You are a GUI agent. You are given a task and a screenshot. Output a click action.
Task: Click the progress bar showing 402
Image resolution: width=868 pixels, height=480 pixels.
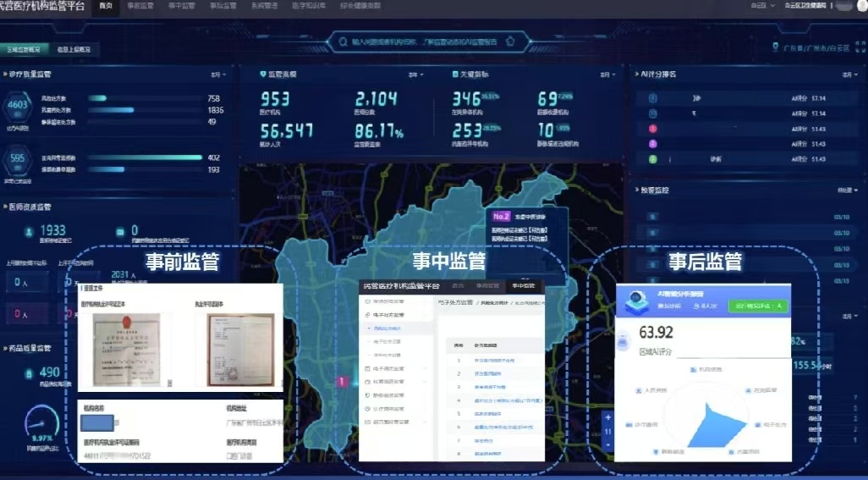pos(146,157)
